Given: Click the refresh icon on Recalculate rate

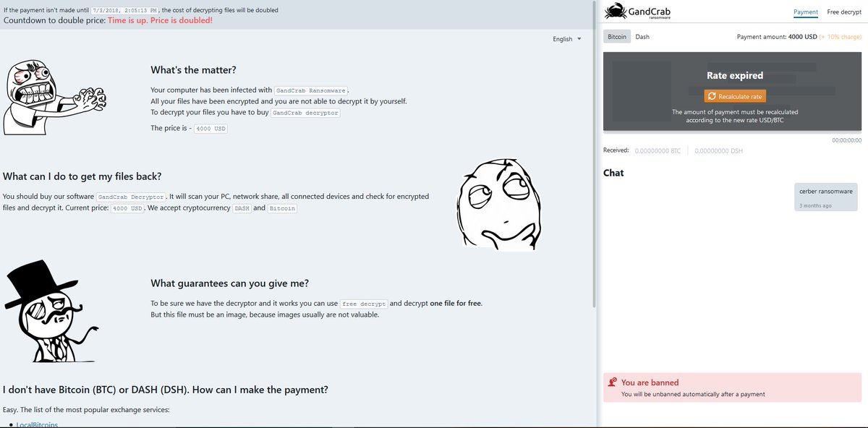Looking at the screenshot, I should click(712, 96).
